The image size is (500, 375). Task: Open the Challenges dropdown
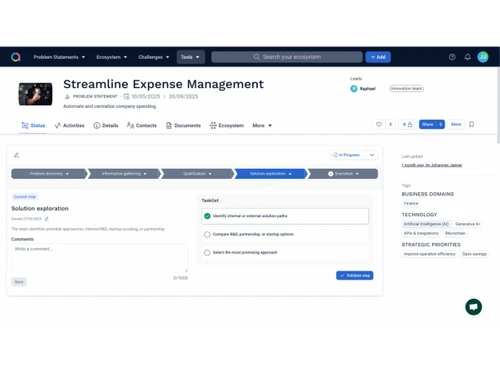coord(154,57)
